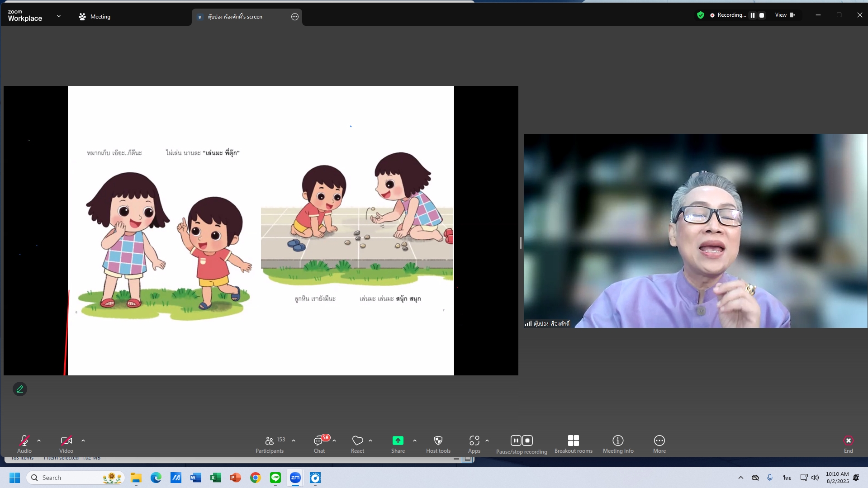Pause the recording in top bar
This screenshot has height=488, width=868.
tap(753, 15)
